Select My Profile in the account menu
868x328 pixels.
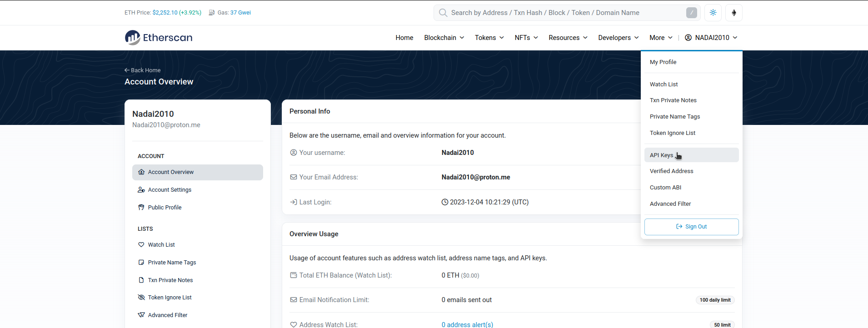tap(692, 62)
